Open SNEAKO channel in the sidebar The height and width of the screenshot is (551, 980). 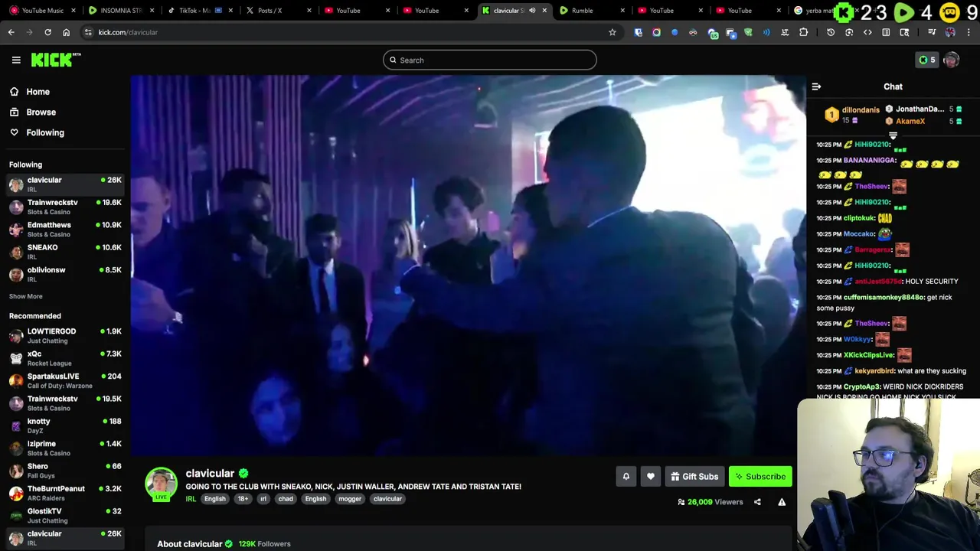[x=65, y=252]
